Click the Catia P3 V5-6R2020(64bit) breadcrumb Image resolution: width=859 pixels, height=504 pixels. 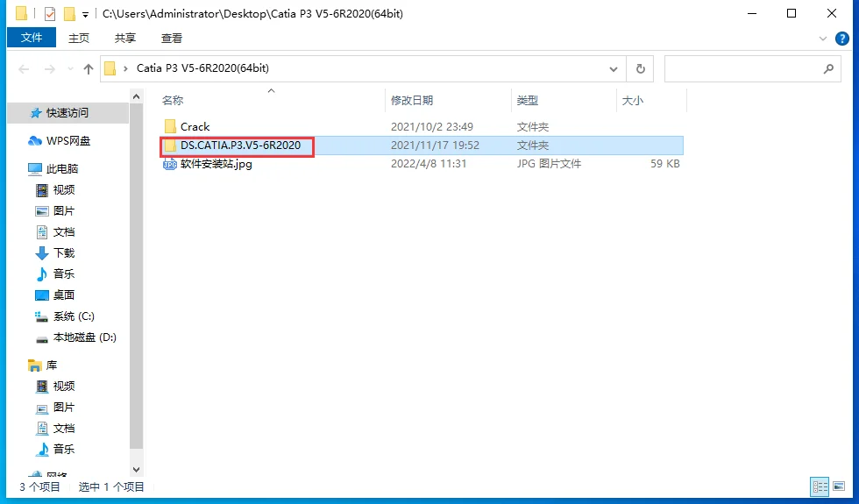click(202, 68)
